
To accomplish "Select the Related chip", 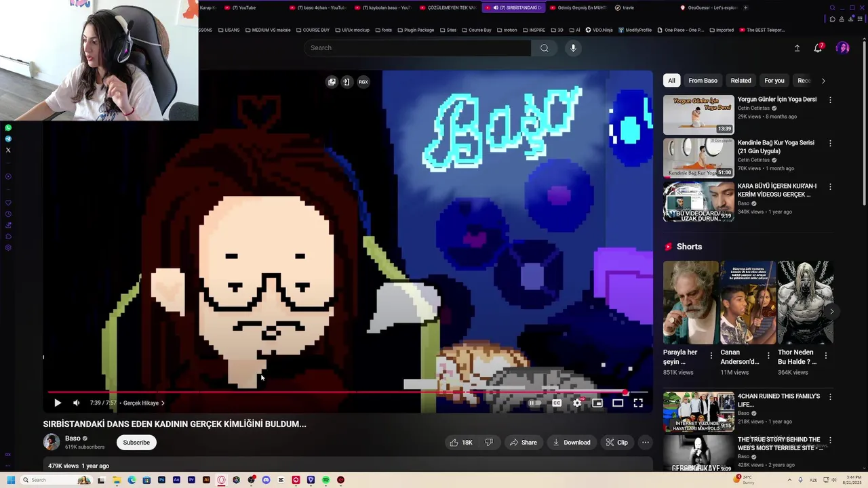I will pos(741,81).
